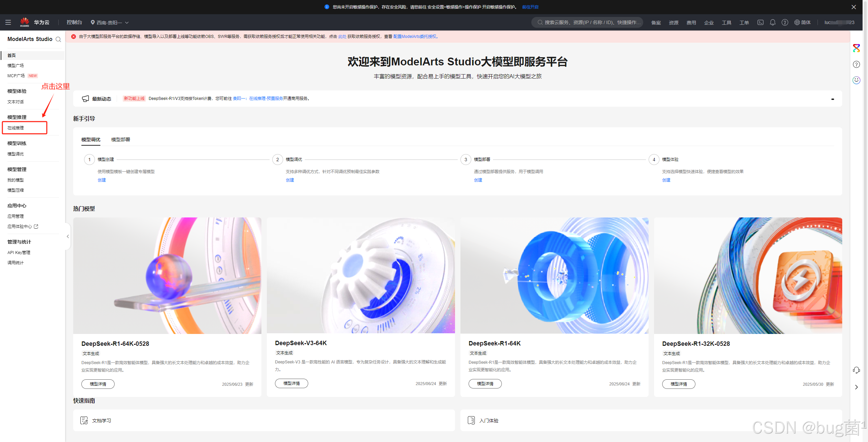Open 我的模型 in the sidebar

pyautogui.click(x=16, y=180)
